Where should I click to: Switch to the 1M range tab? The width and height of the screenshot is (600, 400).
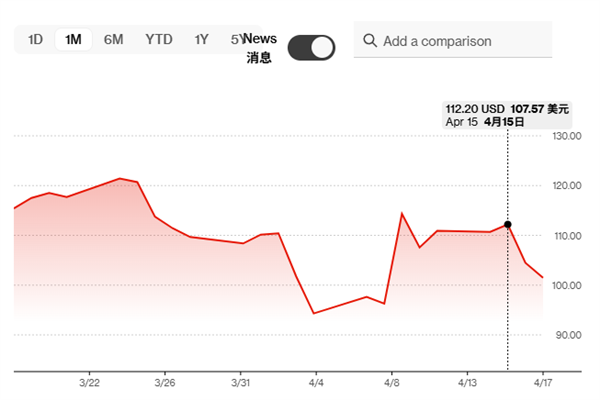click(x=73, y=40)
